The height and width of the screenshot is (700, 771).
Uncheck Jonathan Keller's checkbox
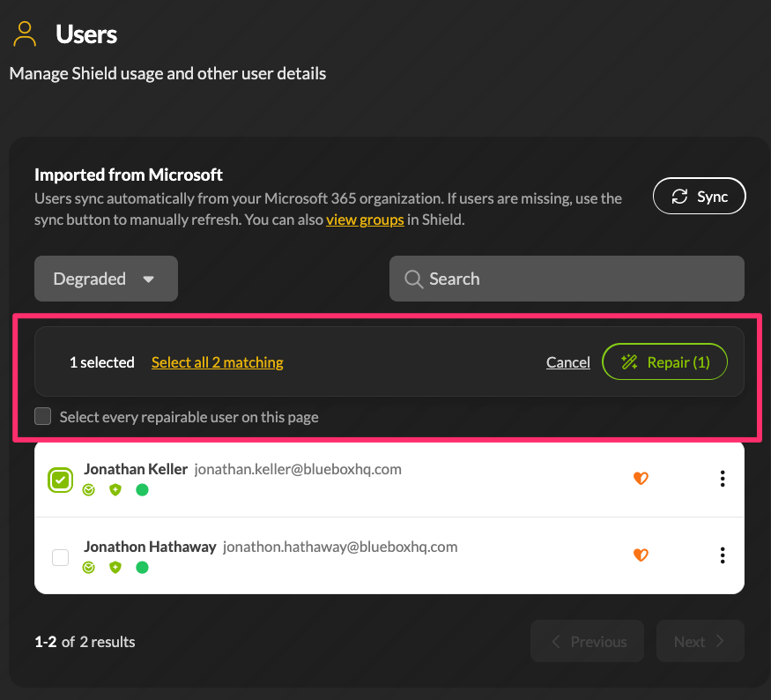(61, 480)
